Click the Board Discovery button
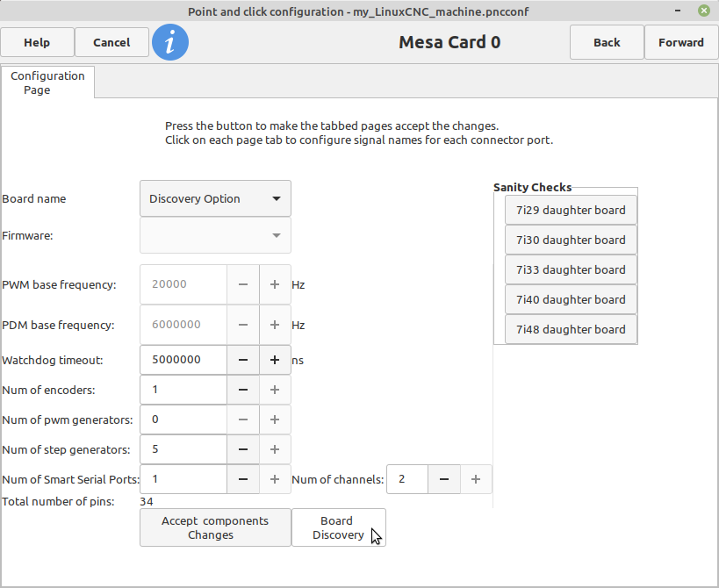 tap(338, 527)
